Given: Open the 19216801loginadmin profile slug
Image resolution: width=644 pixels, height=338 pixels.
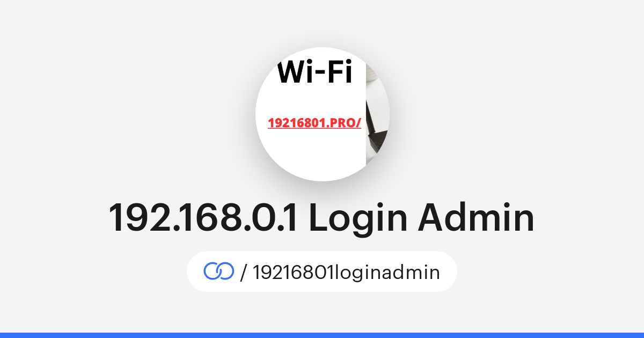Looking at the screenshot, I should [346, 272].
